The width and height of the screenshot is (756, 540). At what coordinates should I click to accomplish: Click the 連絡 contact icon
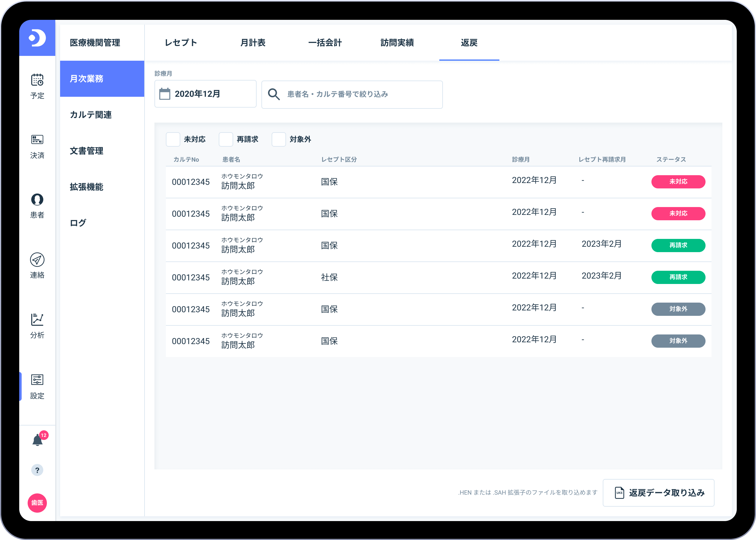[x=37, y=265]
